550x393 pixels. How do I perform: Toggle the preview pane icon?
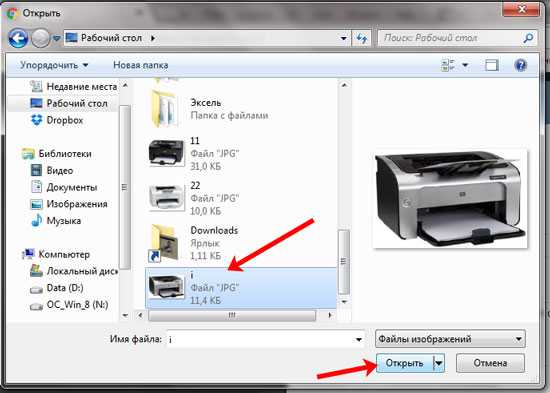coord(491,65)
